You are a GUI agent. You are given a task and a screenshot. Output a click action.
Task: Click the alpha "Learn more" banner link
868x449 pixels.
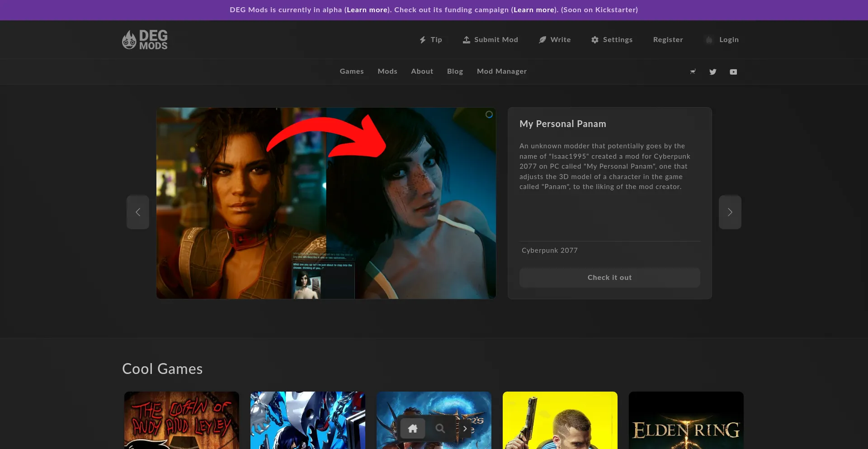tap(367, 10)
